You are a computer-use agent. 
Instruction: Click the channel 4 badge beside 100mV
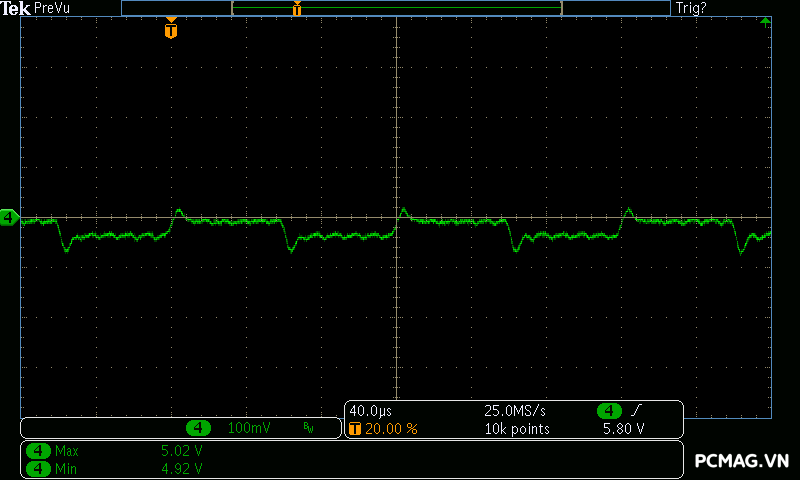point(199,428)
